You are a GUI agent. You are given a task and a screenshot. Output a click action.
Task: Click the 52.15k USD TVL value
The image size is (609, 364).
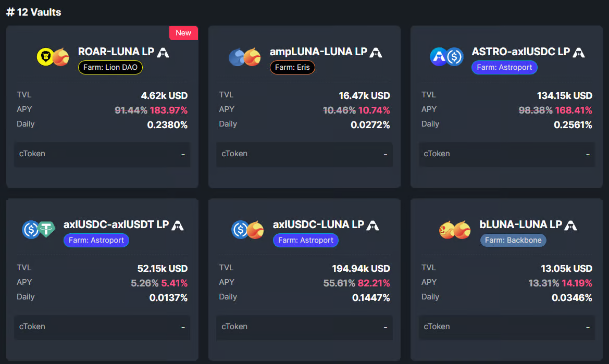[163, 269]
